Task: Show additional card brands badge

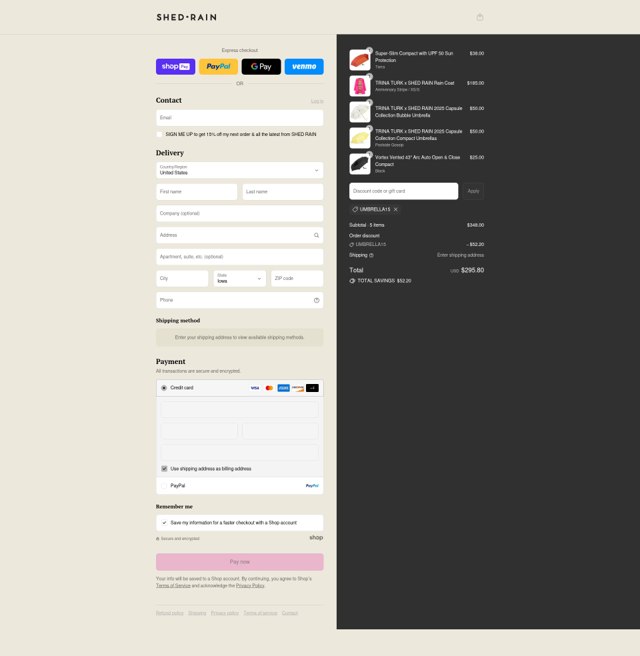Action: pyautogui.click(x=312, y=388)
